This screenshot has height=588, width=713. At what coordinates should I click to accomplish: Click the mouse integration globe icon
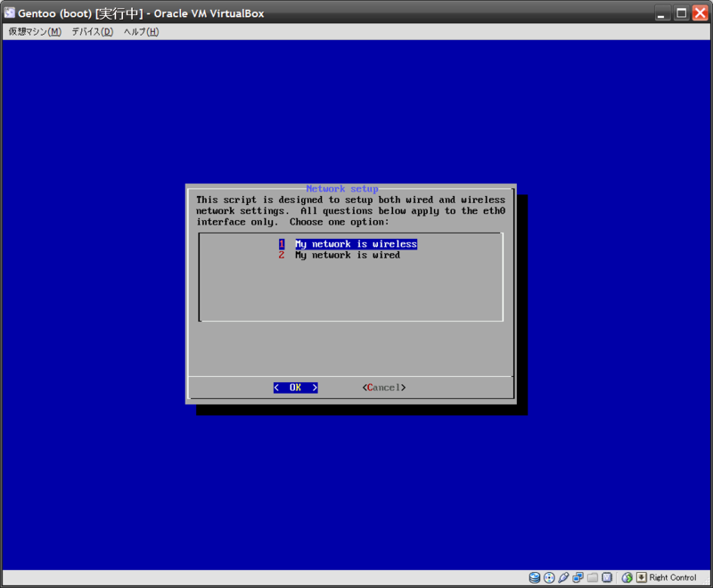[627, 577]
